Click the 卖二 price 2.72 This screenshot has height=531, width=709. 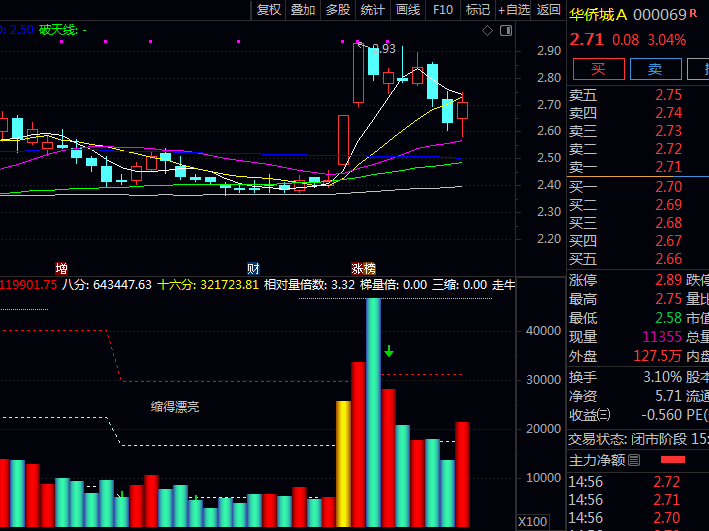pos(668,149)
